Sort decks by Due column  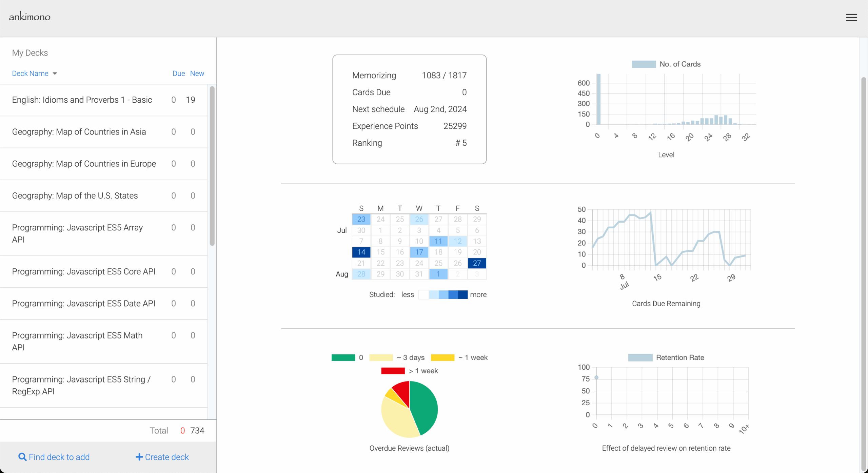click(x=178, y=74)
